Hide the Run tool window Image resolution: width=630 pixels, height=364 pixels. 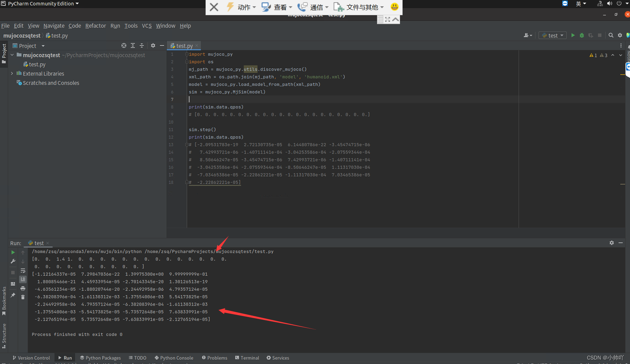tap(620, 243)
